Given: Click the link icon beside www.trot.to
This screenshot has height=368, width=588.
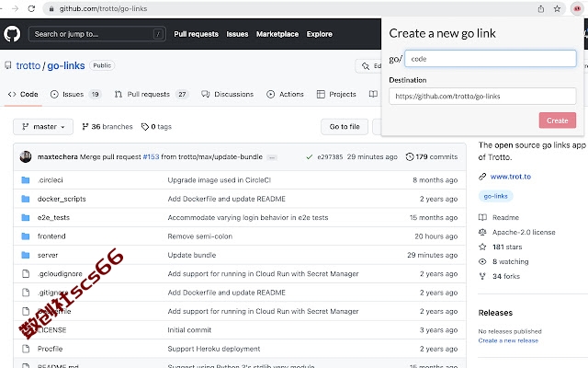Looking at the screenshot, I should click(x=482, y=177).
